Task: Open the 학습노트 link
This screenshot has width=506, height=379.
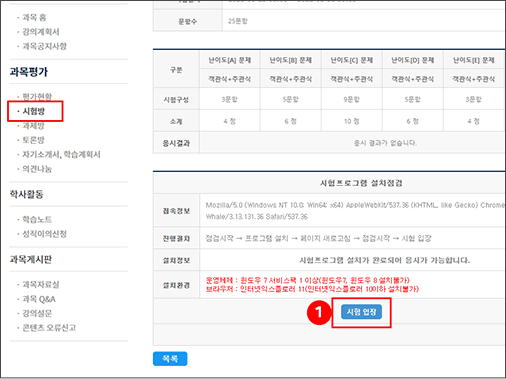Action: tap(37, 219)
